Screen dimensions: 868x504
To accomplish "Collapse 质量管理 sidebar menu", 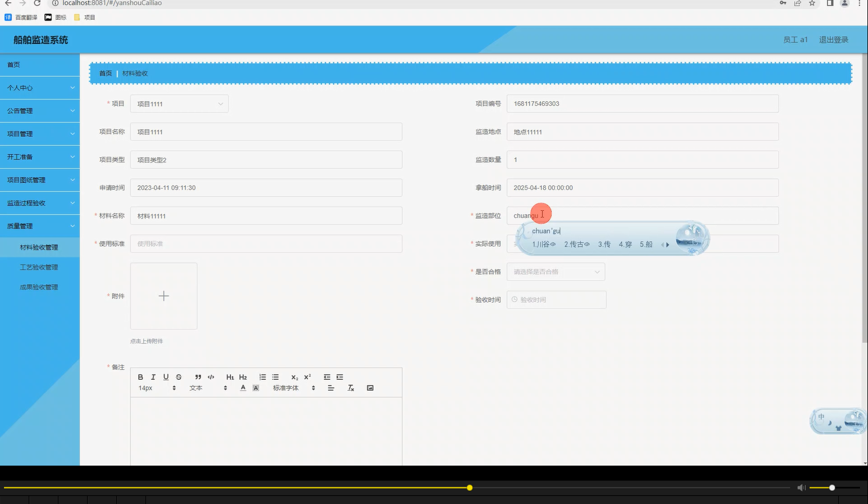I will coord(40,226).
